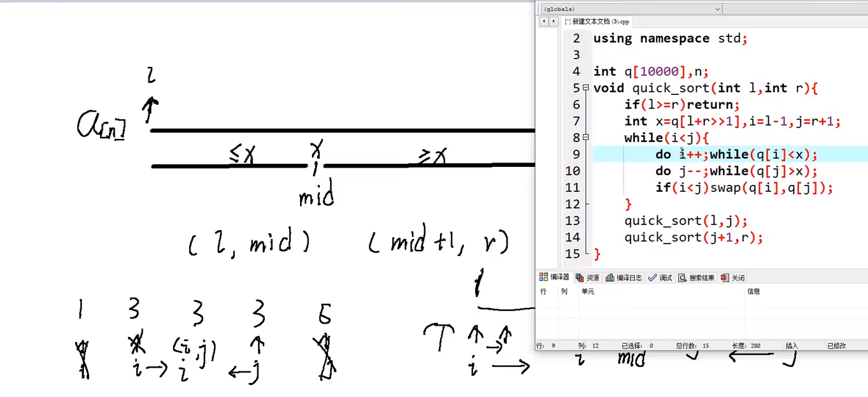The image size is (868, 397).
Task: Collapse the while loop fold at line 8
Action: point(586,138)
